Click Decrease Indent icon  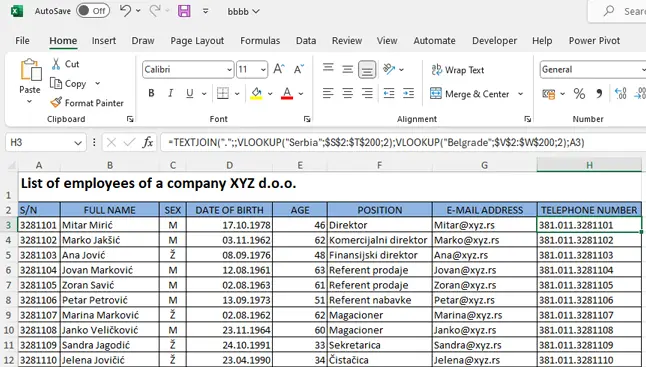(389, 94)
